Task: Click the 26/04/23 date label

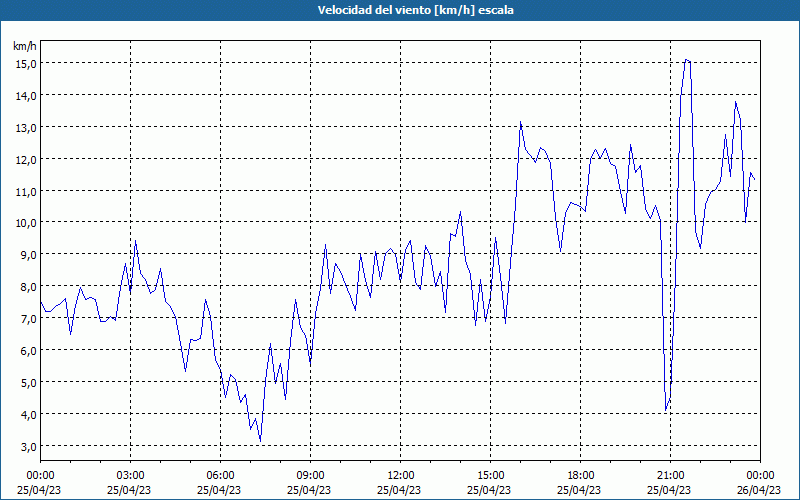Action: click(x=759, y=490)
